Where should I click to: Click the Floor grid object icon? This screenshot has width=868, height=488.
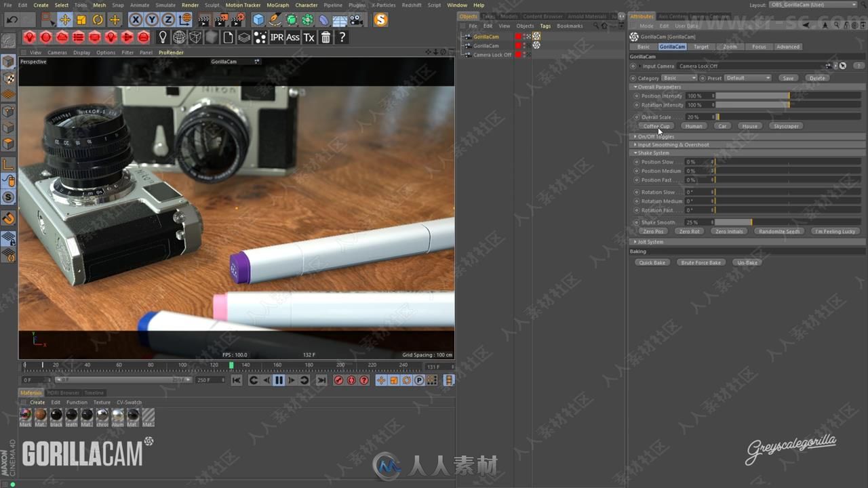point(340,20)
